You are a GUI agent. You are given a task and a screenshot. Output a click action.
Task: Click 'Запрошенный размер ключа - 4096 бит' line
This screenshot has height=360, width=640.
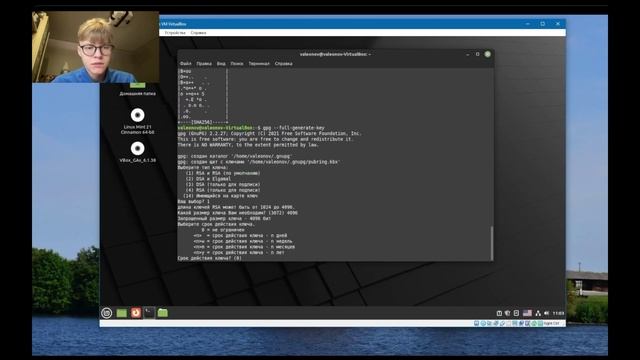coord(224,218)
